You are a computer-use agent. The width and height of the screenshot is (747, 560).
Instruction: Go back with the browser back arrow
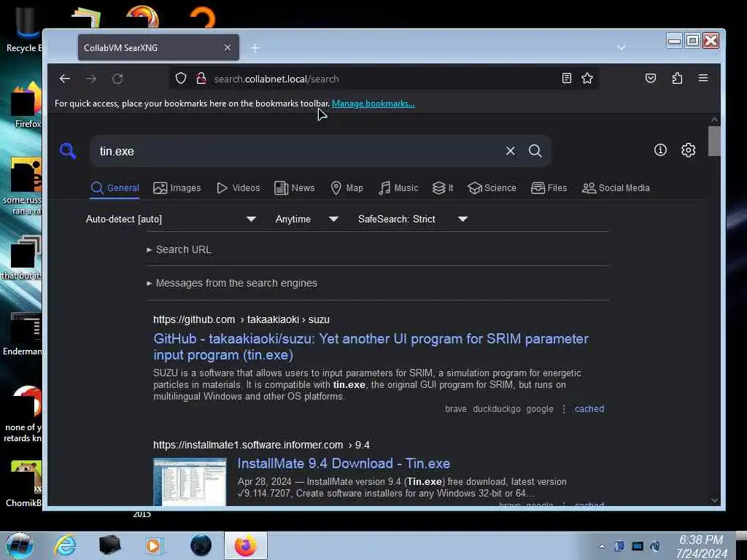click(65, 79)
